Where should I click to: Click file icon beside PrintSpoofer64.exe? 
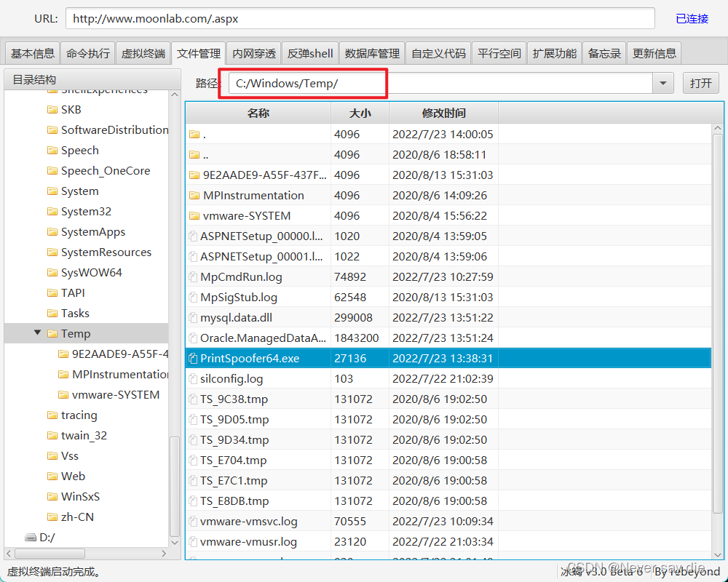point(193,359)
